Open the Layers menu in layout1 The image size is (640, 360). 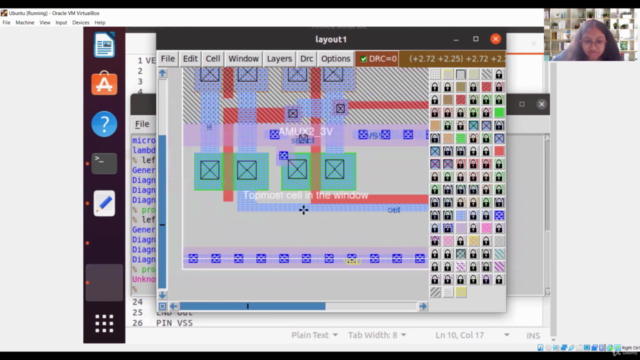[279, 59]
